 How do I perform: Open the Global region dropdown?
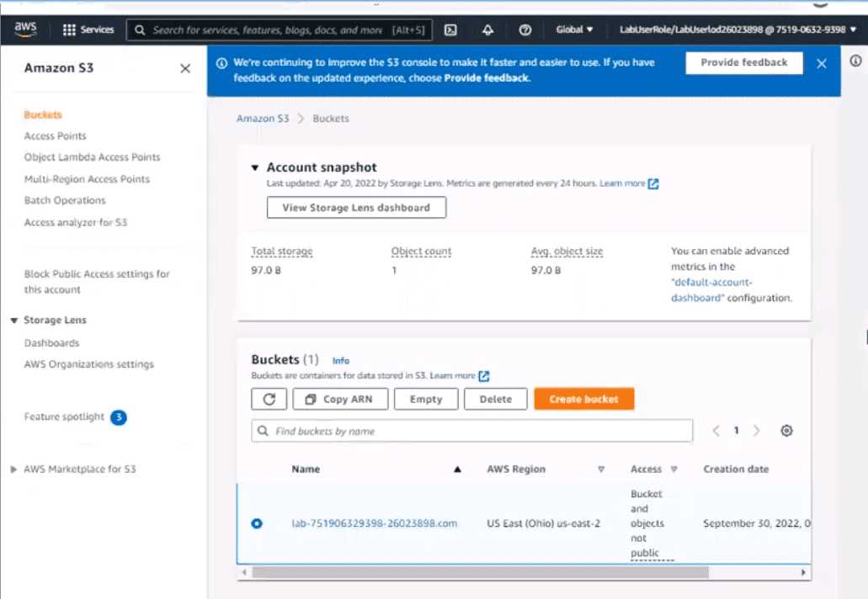(574, 29)
